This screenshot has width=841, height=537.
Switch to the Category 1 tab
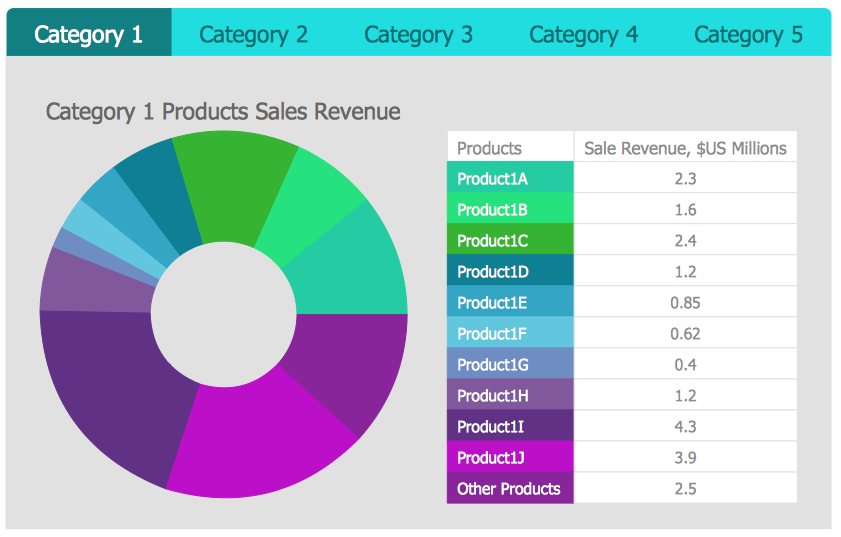89,34
